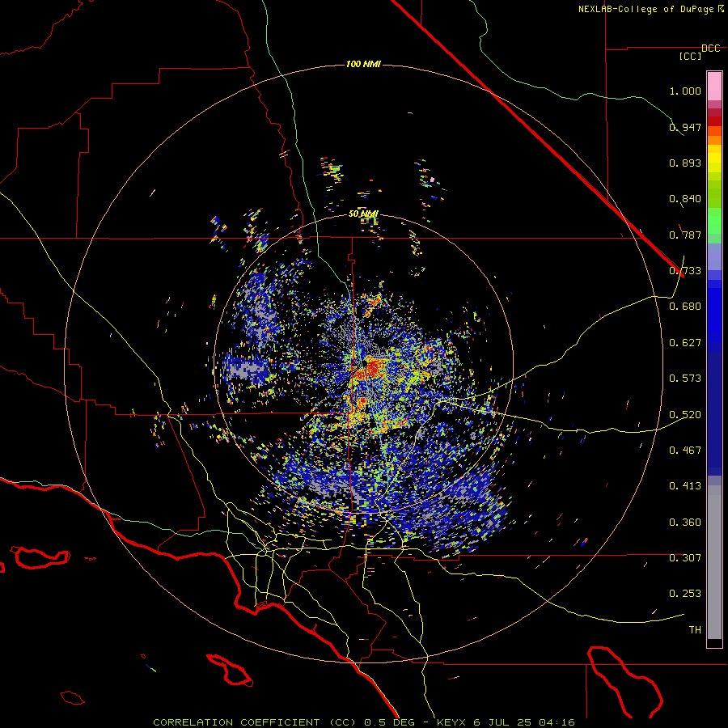Screen dimensions: 728x728
Task: Click the pink segment at color bar top
Action: [714, 87]
